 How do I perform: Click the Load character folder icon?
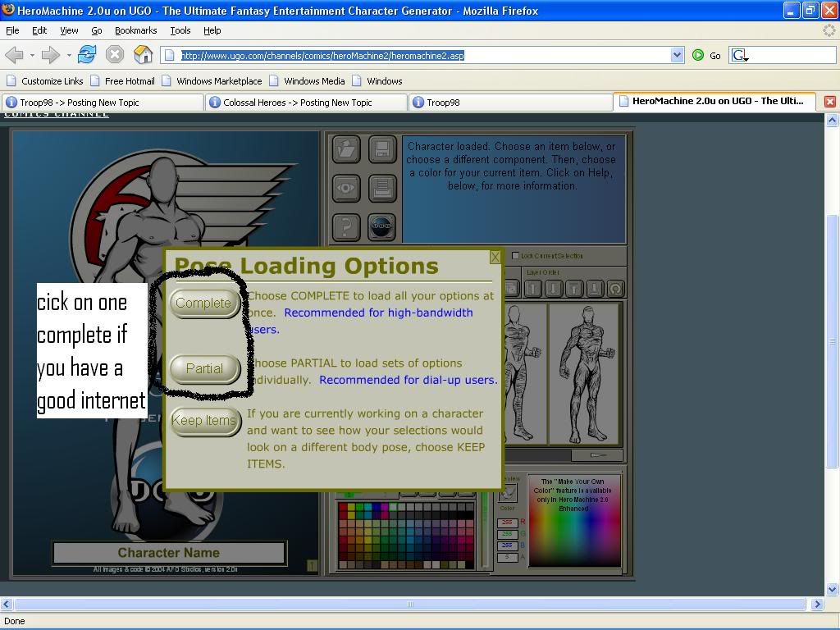pos(346,149)
